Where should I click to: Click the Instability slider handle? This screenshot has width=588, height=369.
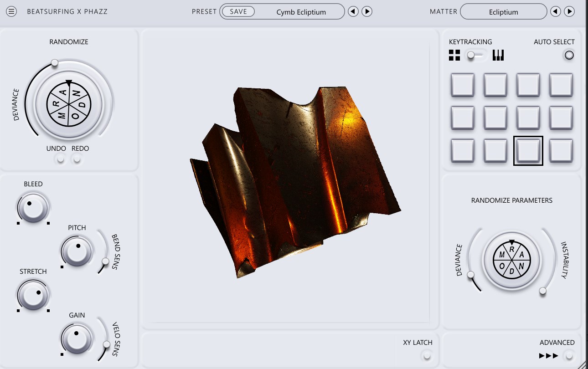[542, 291]
